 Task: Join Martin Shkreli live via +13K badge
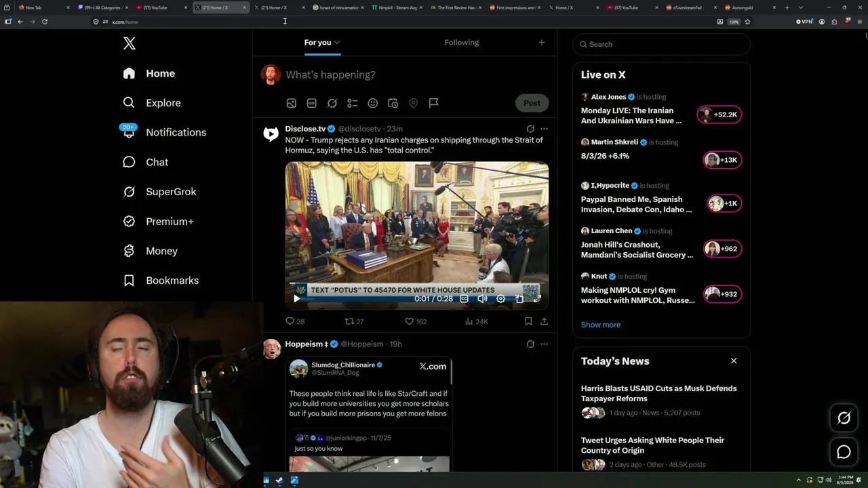click(722, 160)
